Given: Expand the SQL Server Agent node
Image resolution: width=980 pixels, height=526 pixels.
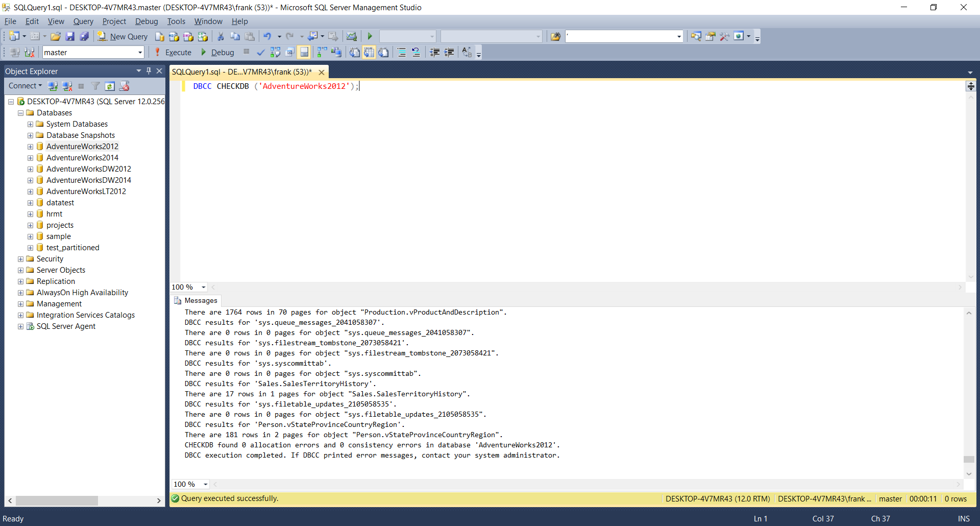Looking at the screenshot, I should [x=20, y=326].
